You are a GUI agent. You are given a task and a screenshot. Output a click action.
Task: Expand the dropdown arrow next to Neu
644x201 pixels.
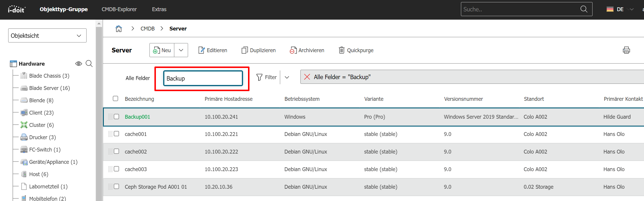click(x=181, y=50)
